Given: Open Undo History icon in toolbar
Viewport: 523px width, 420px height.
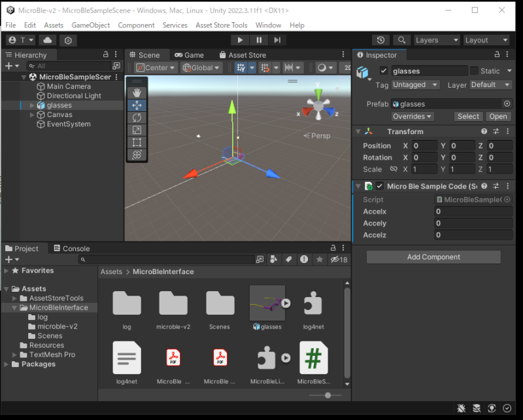Looking at the screenshot, I should [381, 40].
